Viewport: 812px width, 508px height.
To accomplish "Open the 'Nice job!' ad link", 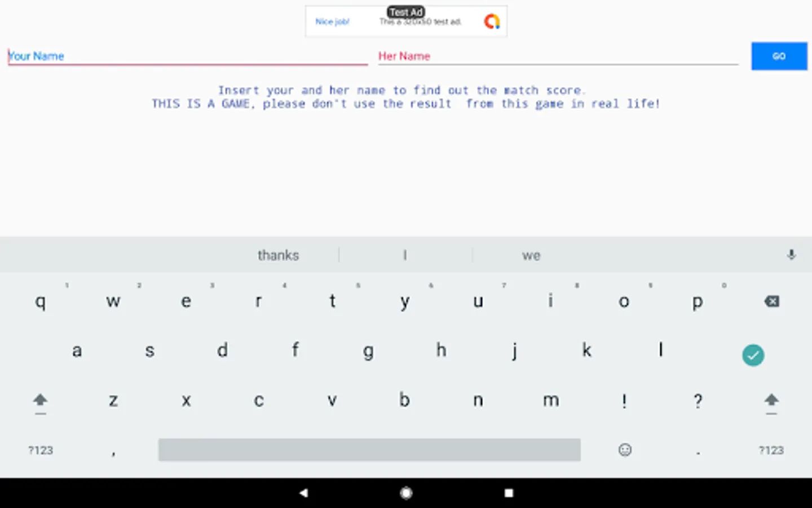I will (x=332, y=21).
